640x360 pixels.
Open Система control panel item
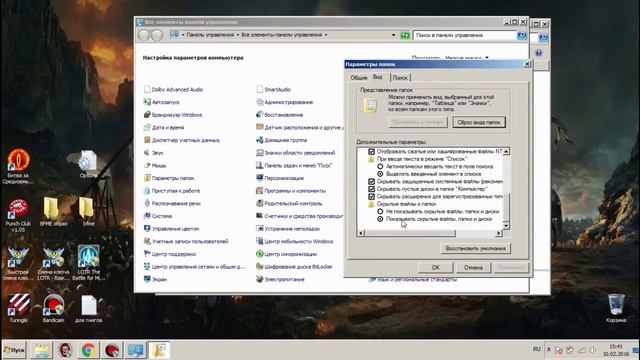158,216
